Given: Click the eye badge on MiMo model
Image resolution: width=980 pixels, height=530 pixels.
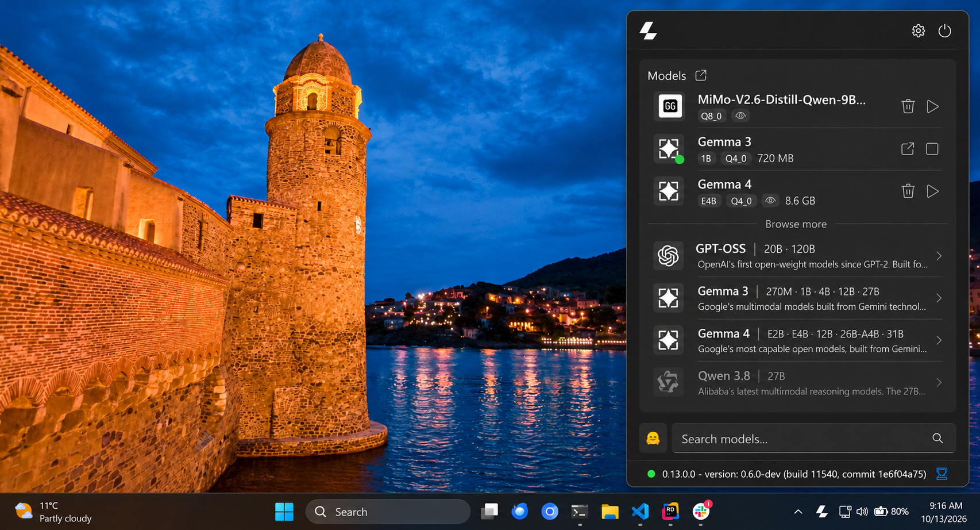Looking at the screenshot, I should point(740,116).
